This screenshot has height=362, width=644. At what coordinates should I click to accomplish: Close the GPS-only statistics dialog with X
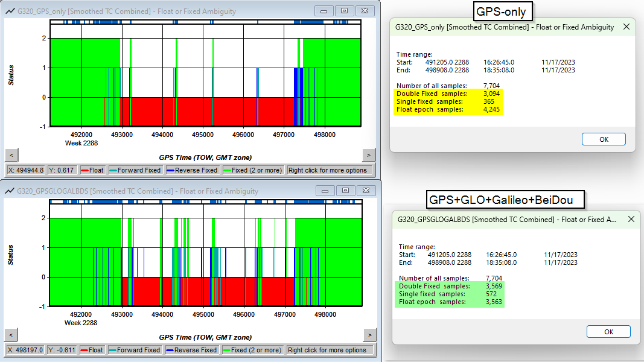click(x=626, y=27)
